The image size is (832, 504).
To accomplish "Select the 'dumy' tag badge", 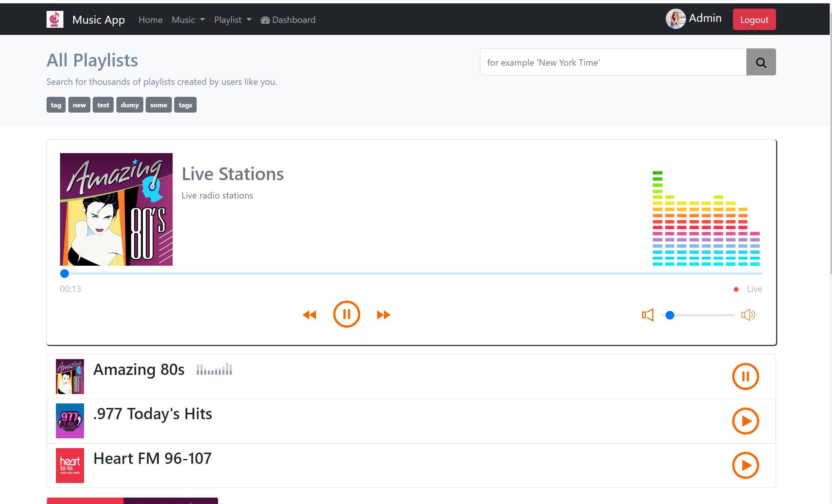I will pos(129,105).
